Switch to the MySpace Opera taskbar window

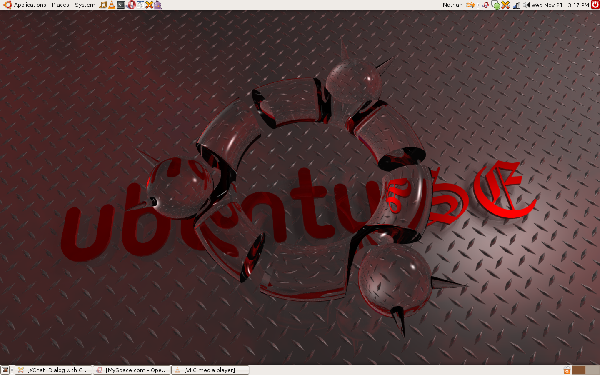pos(132,370)
